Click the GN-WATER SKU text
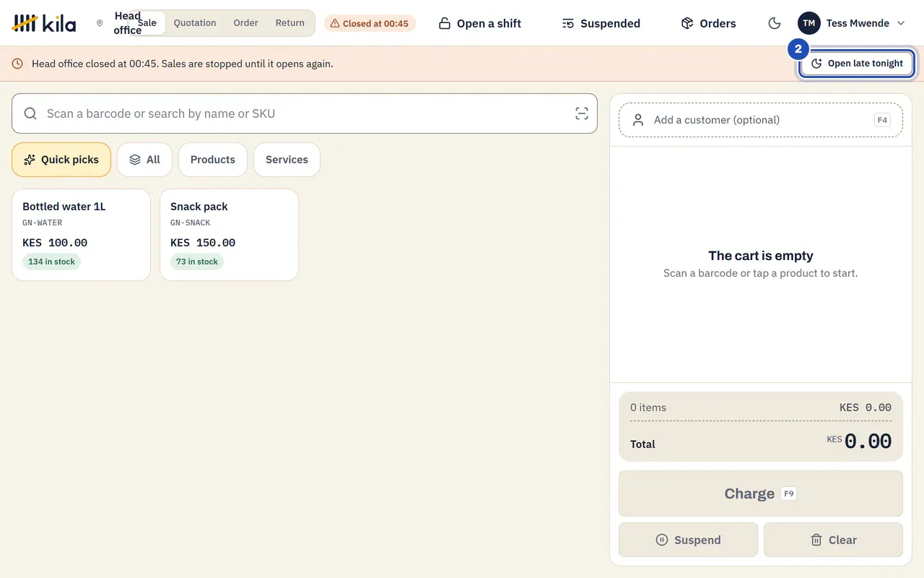 [43, 223]
